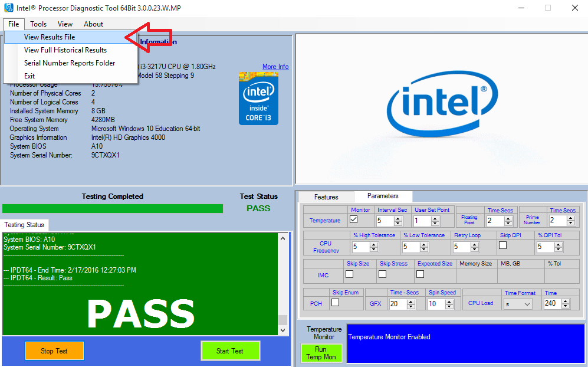Enable the IMC Skip Size checkbox
Viewport: 588px width, 367px height.
click(x=350, y=274)
